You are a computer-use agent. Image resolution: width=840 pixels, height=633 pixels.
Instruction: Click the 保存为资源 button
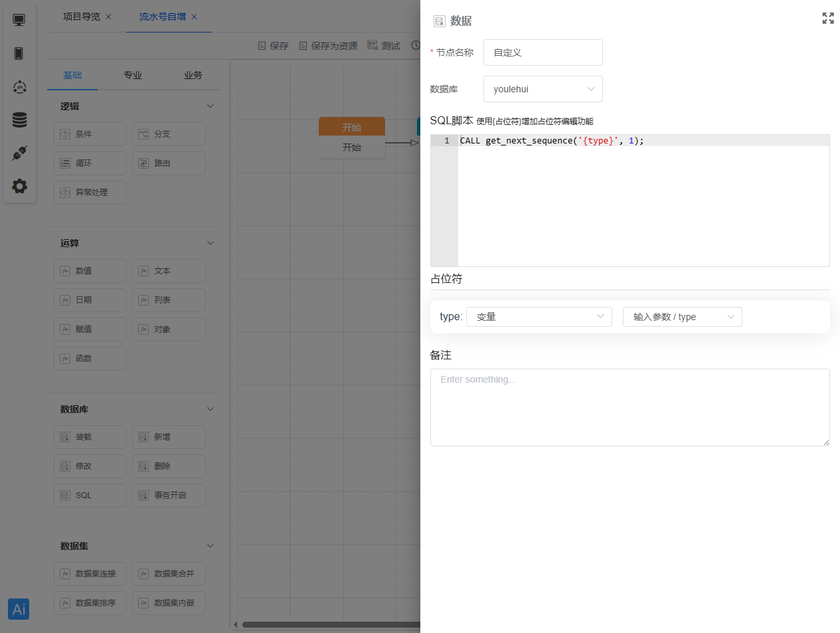pyautogui.click(x=328, y=46)
